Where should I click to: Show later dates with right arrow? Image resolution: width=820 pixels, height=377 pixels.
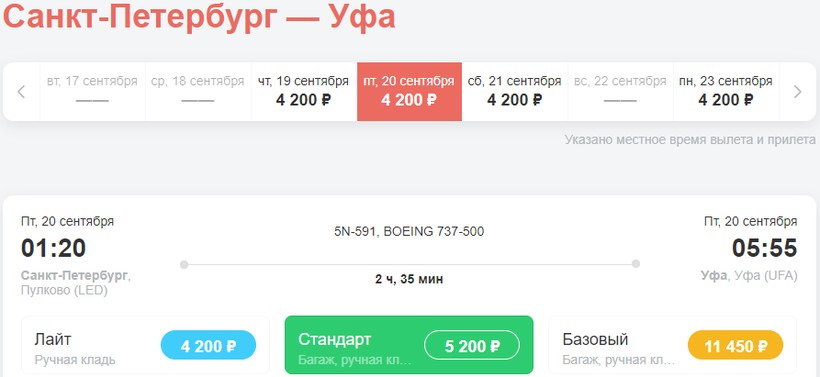click(798, 92)
